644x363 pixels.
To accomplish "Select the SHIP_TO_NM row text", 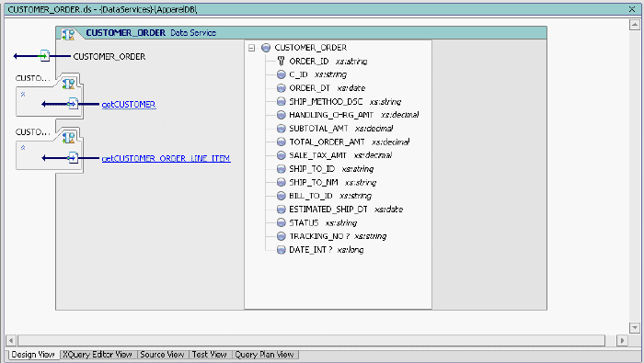I will tap(333, 182).
